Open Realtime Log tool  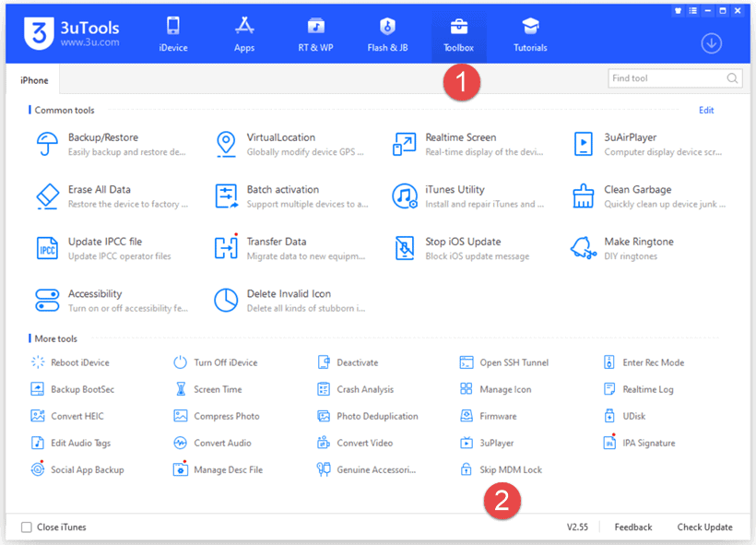point(639,389)
